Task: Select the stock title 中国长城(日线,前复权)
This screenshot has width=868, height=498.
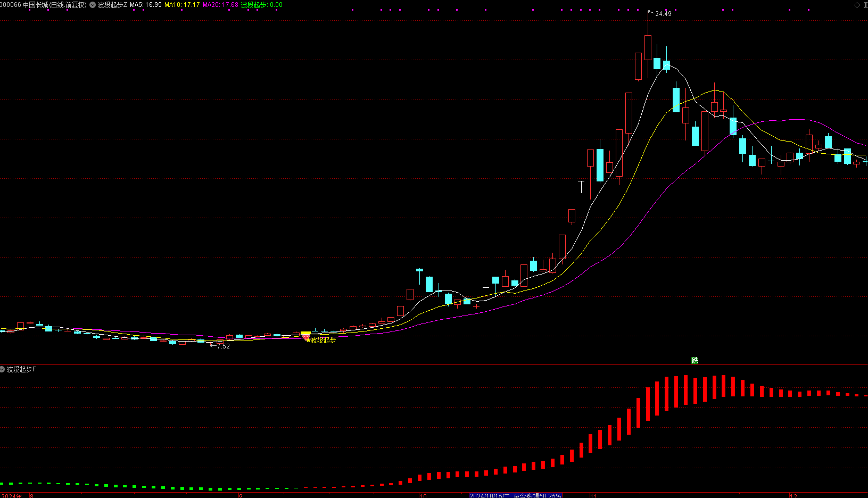Action: pyautogui.click(x=54, y=5)
